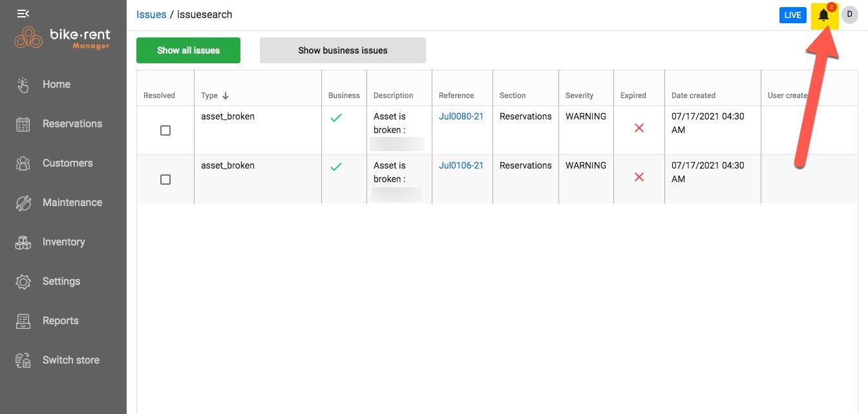Image resolution: width=868 pixels, height=414 pixels.
Task: Open the Reservations section
Action: coord(72,123)
